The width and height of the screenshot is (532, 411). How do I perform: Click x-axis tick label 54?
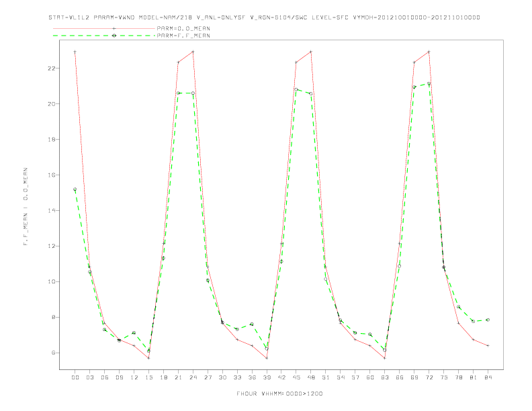341,377
